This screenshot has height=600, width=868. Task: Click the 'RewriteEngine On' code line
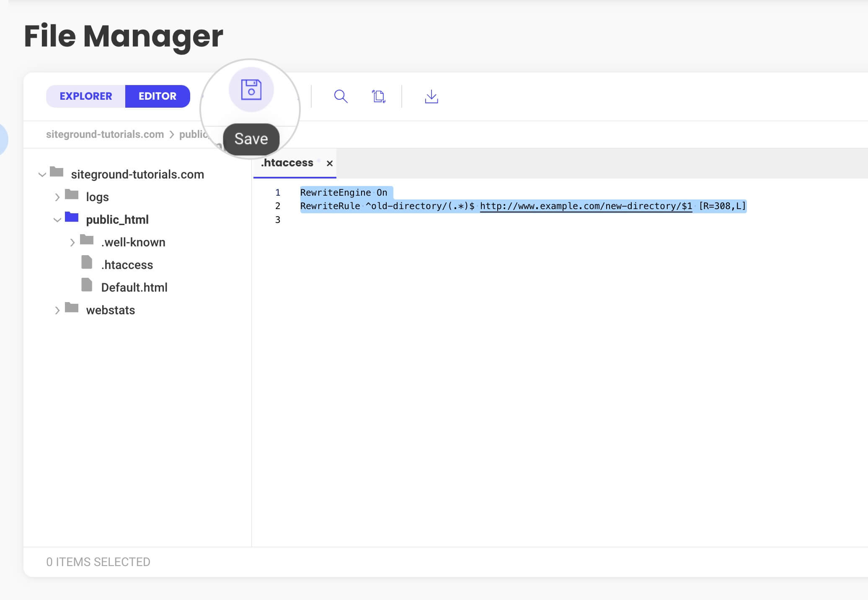(x=344, y=193)
